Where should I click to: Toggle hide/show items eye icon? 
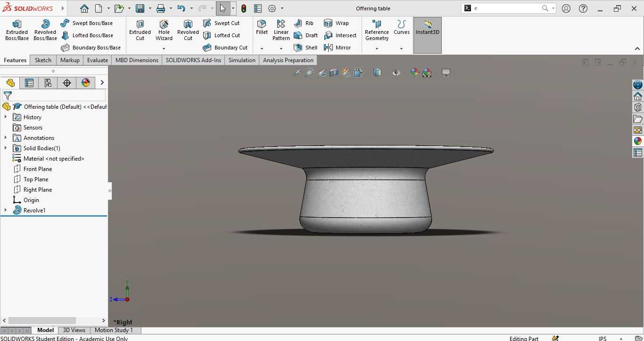tap(396, 73)
